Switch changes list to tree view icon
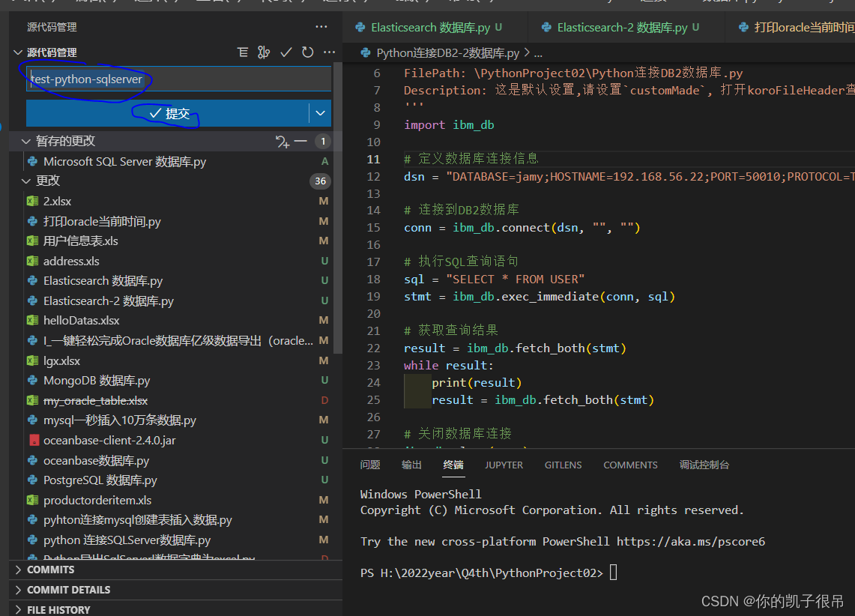Viewport: 855px width, 616px height. (241, 52)
